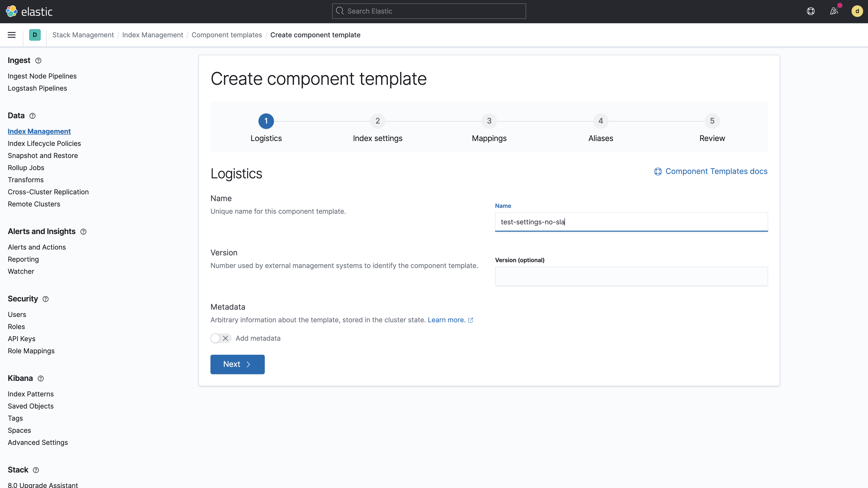Jump to step 3 Mappings
Screen dimensions: 868x488
[489, 121]
